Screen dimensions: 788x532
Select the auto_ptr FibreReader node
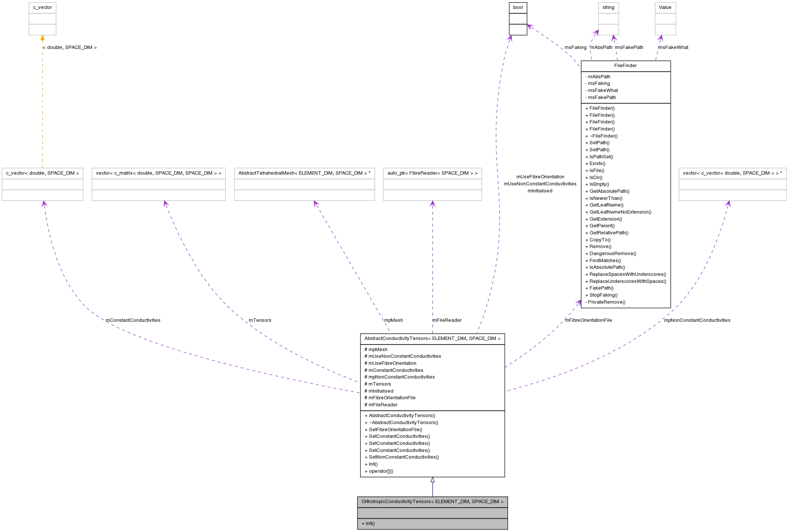coord(432,173)
